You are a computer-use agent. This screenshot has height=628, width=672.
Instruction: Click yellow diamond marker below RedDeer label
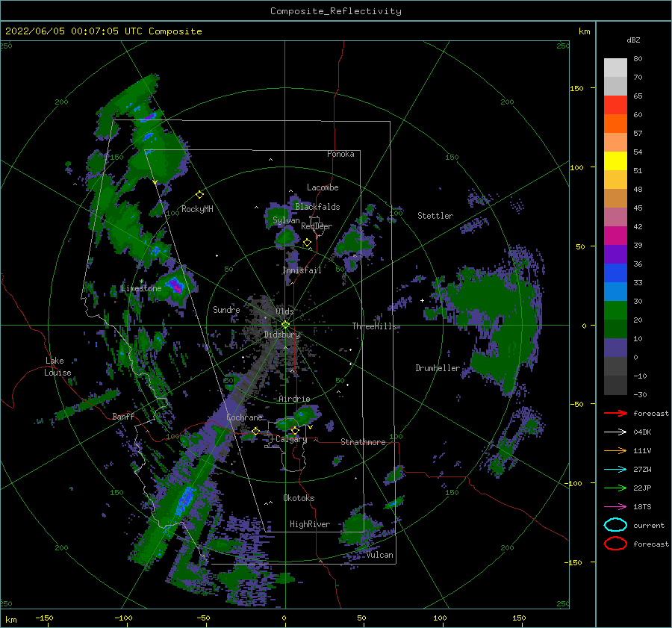click(x=307, y=243)
